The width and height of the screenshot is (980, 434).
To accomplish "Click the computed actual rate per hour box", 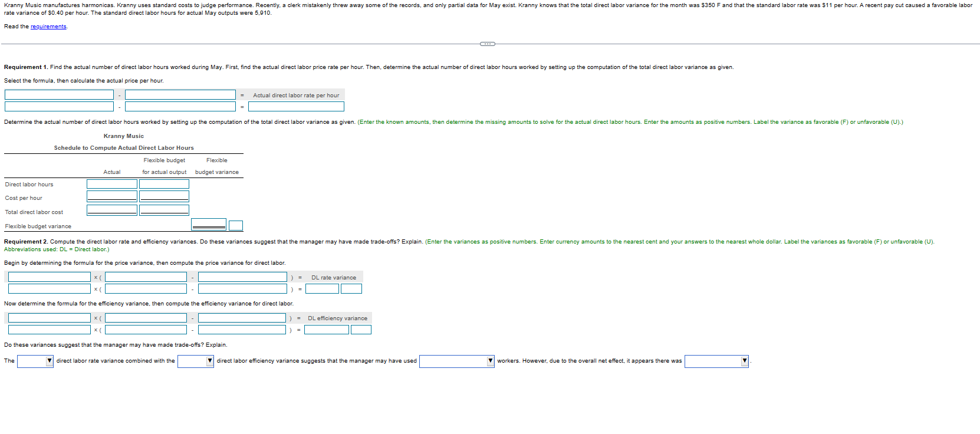I will tap(296, 107).
